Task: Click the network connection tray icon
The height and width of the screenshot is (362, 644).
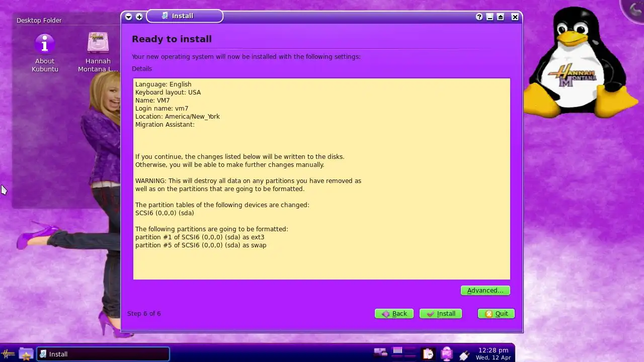Action: (380, 353)
